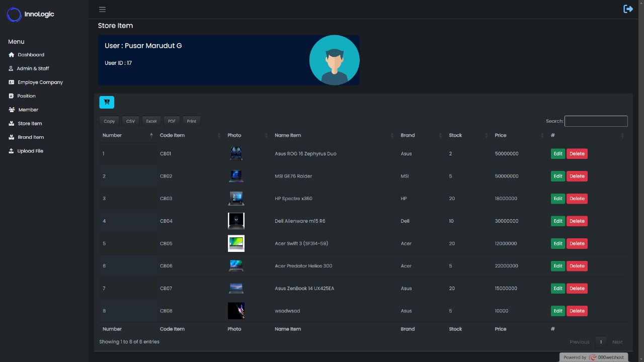Click the user avatar image
The width and height of the screenshot is (644, 362).
pyautogui.click(x=334, y=60)
